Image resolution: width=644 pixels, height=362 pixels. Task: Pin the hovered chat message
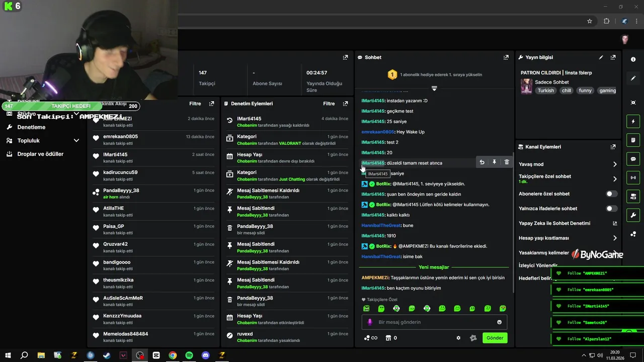pyautogui.click(x=494, y=162)
